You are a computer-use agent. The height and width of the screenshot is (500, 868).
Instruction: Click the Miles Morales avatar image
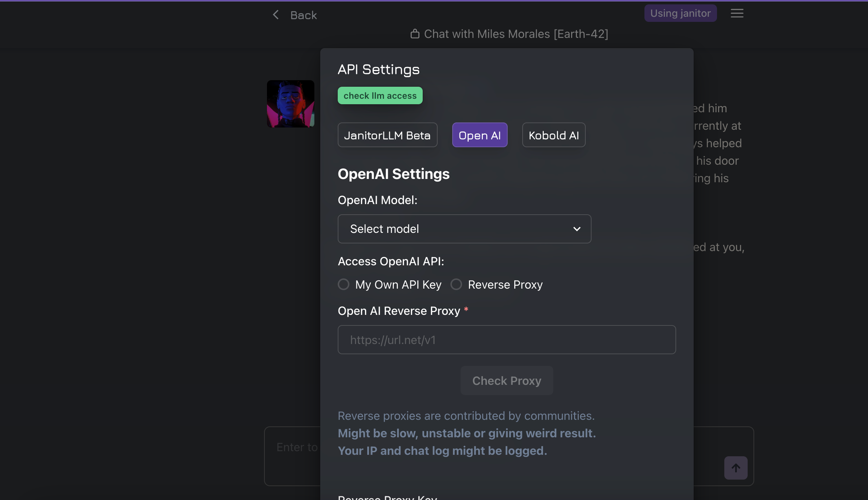point(290,104)
